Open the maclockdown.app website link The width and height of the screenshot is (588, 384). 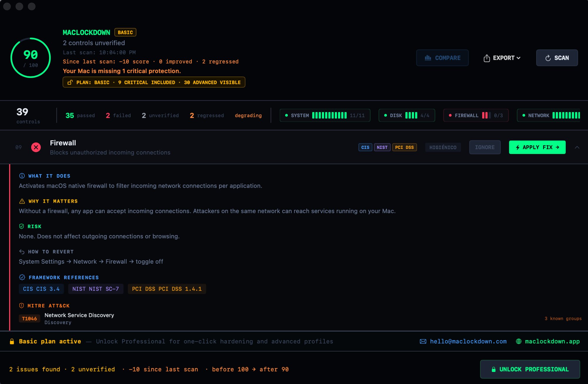tap(552, 341)
